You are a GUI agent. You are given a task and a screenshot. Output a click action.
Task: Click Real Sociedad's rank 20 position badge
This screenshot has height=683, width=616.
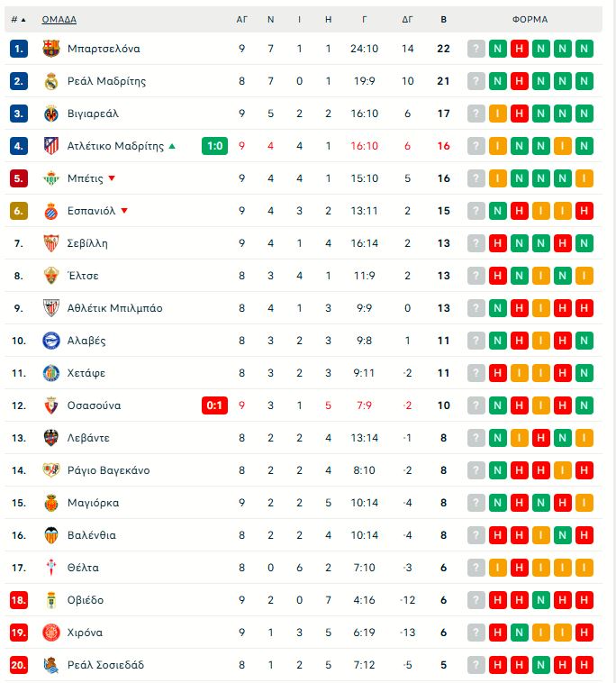[x=20, y=665]
